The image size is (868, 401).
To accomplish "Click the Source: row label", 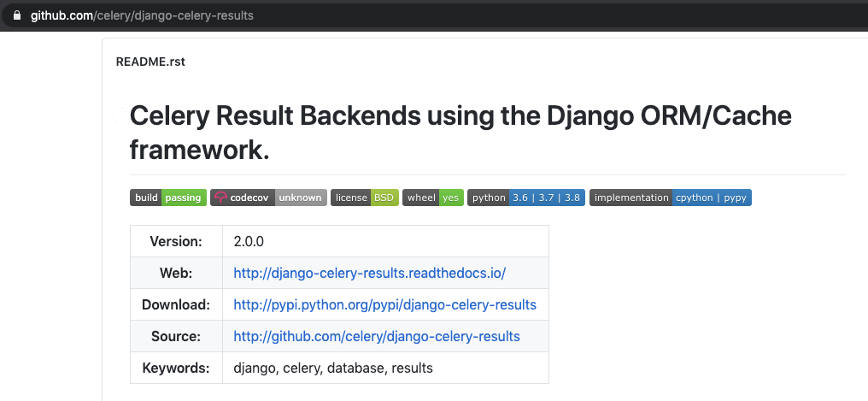I will tap(175, 336).
